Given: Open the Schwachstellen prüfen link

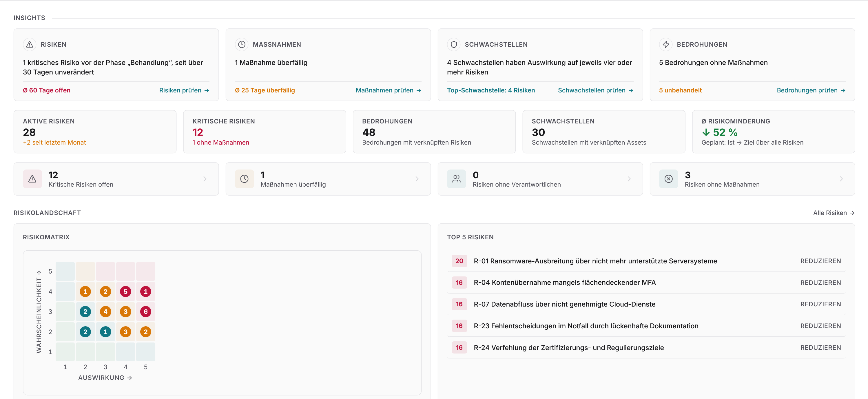Looking at the screenshot, I should coord(595,90).
